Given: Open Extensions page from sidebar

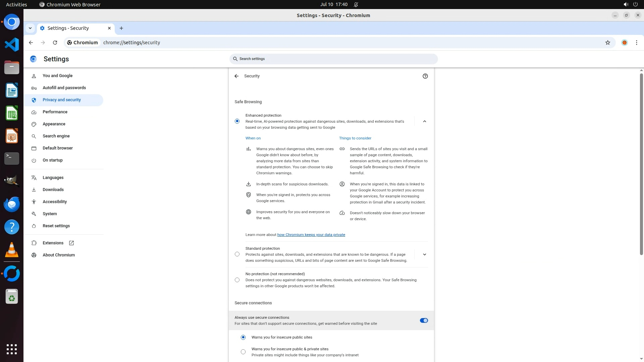Looking at the screenshot, I should tap(53, 243).
